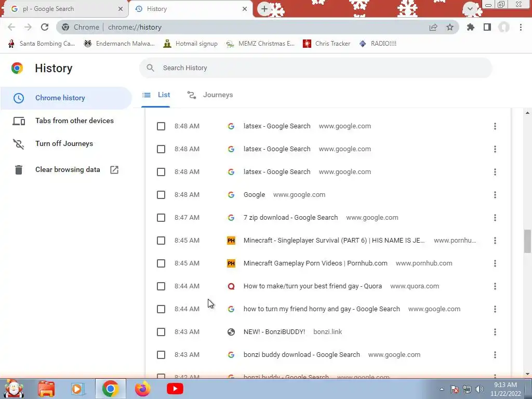Viewport: 532px width, 399px height.
Task: Open more actions for NEW! - BonziBUDDY! entry
Action: point(495,332)
